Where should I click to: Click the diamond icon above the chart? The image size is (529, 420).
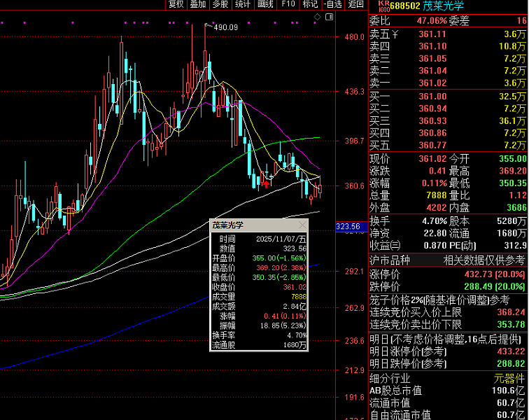click(x=317, y=15)
